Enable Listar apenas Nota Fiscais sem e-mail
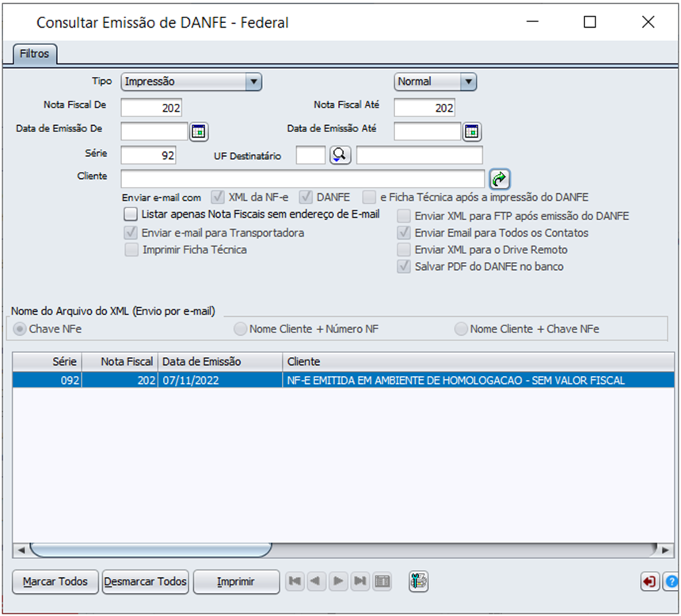The image size is (681, 616). point(131,214)
